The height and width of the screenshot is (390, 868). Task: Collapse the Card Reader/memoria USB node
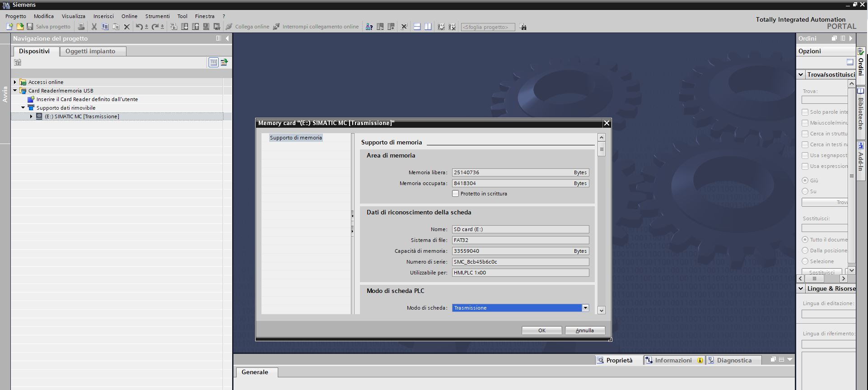(15, 91)
